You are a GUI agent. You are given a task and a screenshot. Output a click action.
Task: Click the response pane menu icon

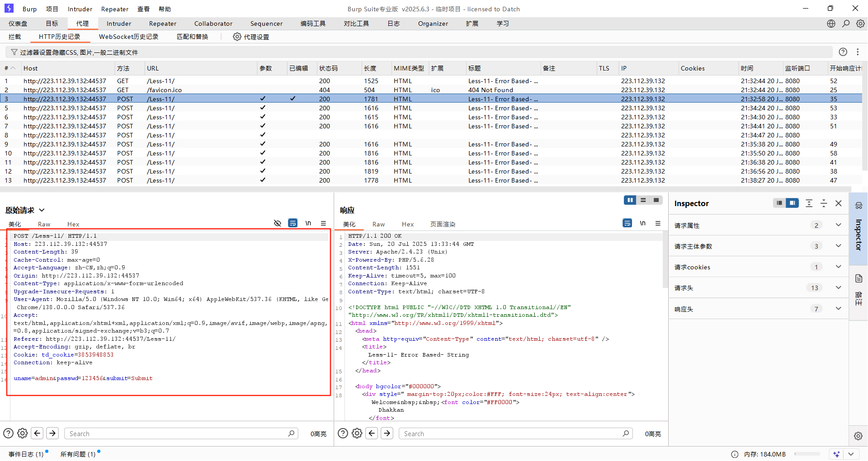[x=658, y=223]
